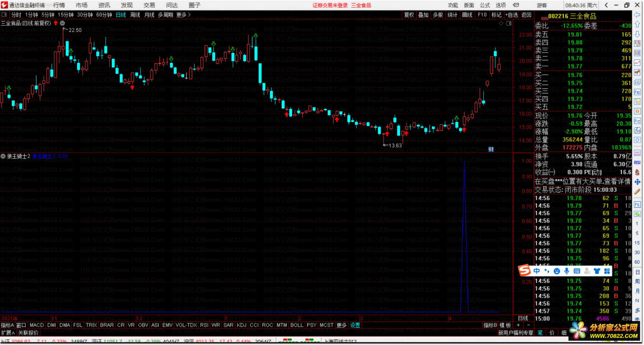The width and height of the screenshot is (644, 345).
Task: Switch to the MACD indicator tab
Action: (x=37, y=325)
